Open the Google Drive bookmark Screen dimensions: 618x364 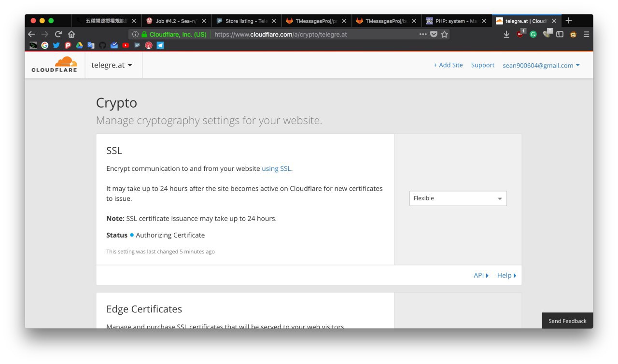click(x=79, y=45)
